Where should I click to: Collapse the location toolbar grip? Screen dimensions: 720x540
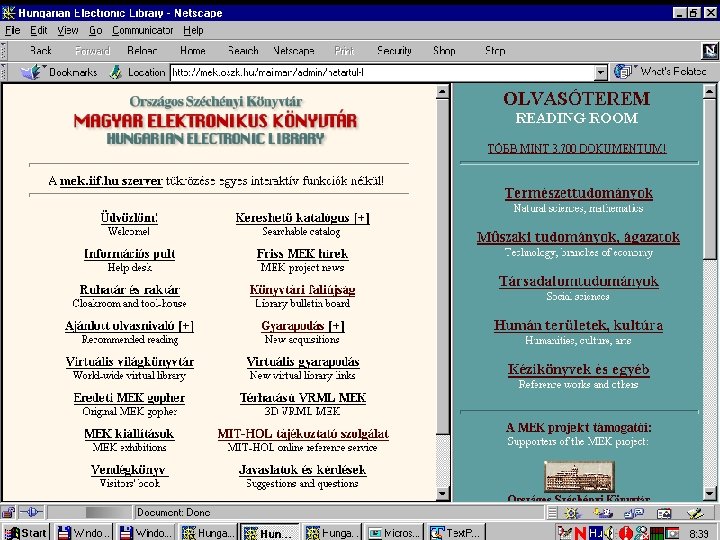pyautogui.click(x=4, y=72)
